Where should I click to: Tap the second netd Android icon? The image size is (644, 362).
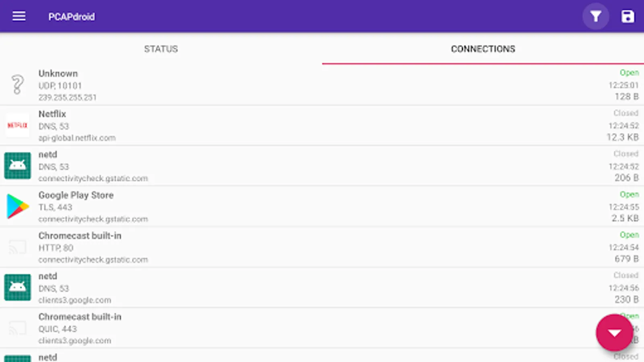[x=17, y=287]
